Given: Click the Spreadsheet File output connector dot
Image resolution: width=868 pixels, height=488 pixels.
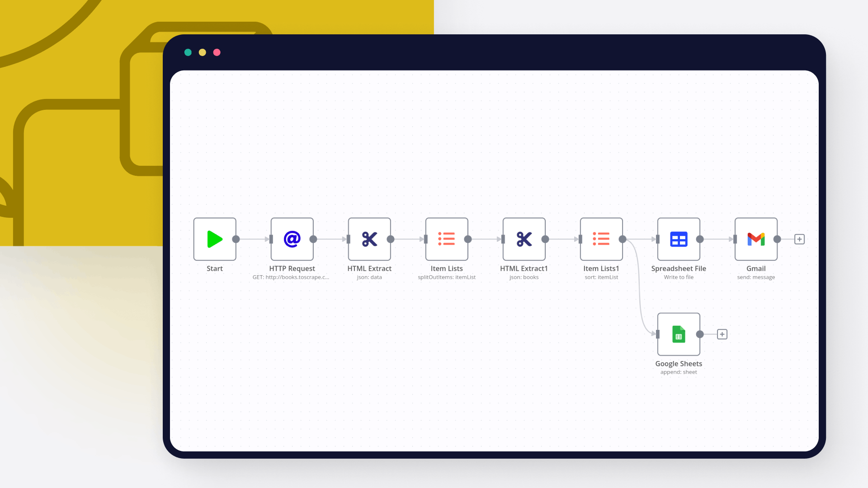Looking at the screenshot, I should 700,239.
